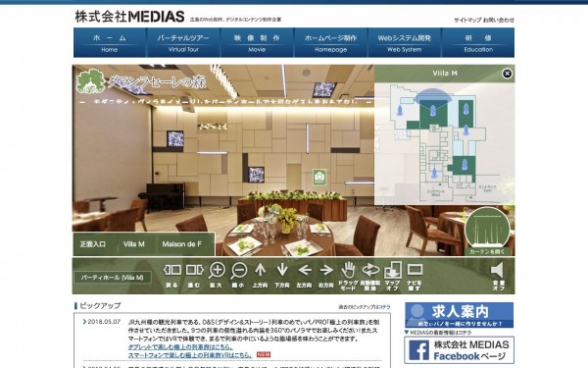Screen dimensions: 588x368
Task: Open the 株式会社MEDIAS Facebookページ banner
Action: [459, 350]
